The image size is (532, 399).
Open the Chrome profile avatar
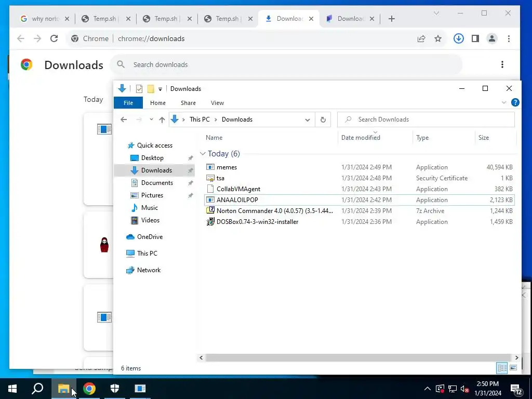coord(491,38)
